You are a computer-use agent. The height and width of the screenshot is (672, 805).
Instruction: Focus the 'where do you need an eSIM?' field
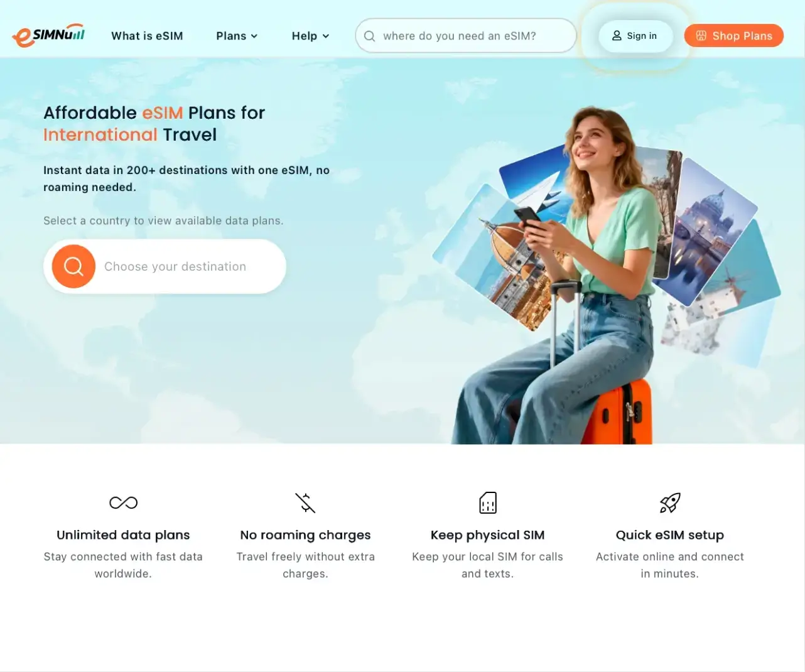(x=466, y=36)
